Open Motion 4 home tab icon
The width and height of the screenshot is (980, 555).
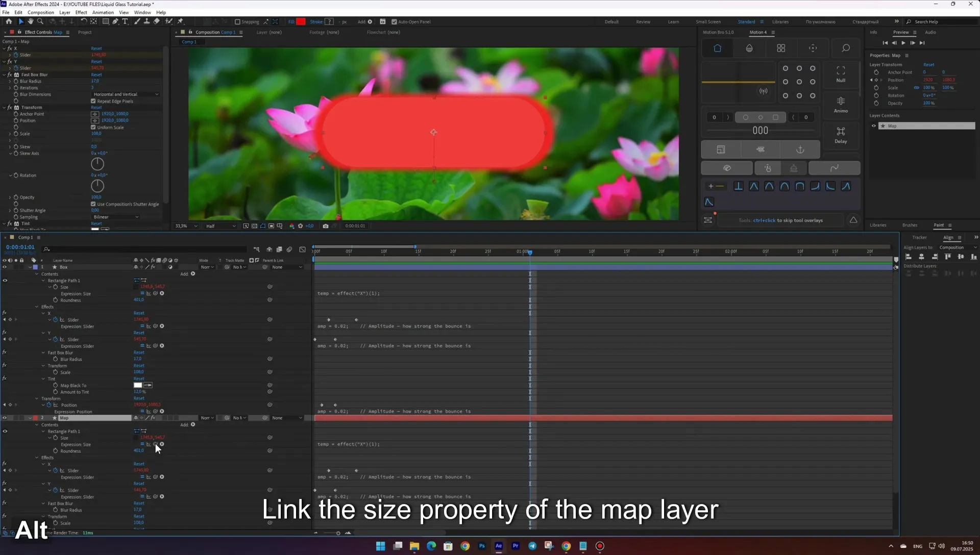pyautogui.click(x=717, y=48)
